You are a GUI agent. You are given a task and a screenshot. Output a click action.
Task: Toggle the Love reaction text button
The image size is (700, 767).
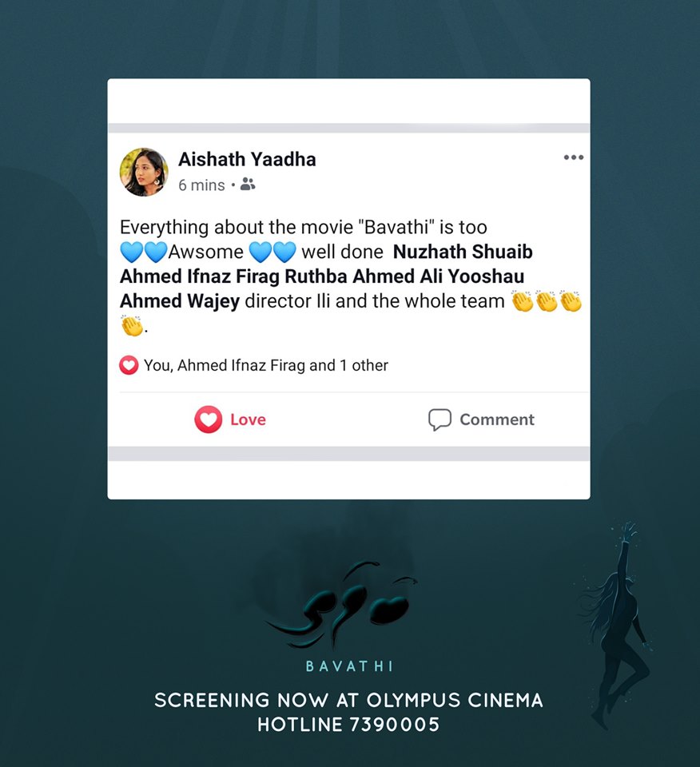[x=248, y=419]
